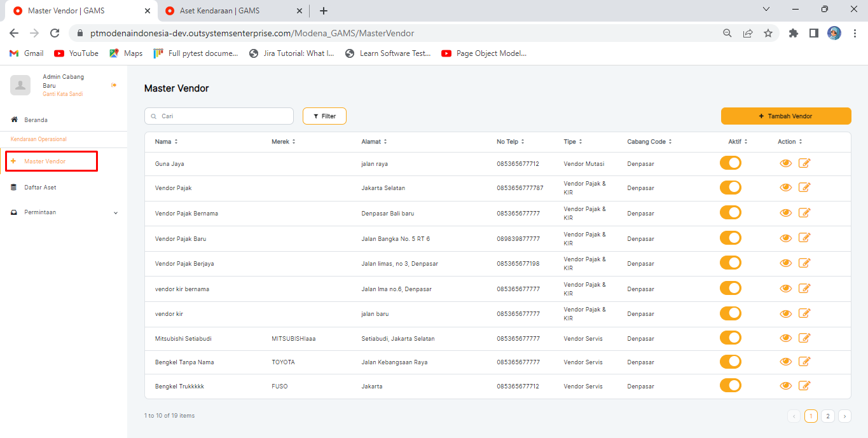This screenshot has width=868, height=438.
Task: Click the logout icon beside Admin Cabang Baru
Action: click(x=114, y=85)
